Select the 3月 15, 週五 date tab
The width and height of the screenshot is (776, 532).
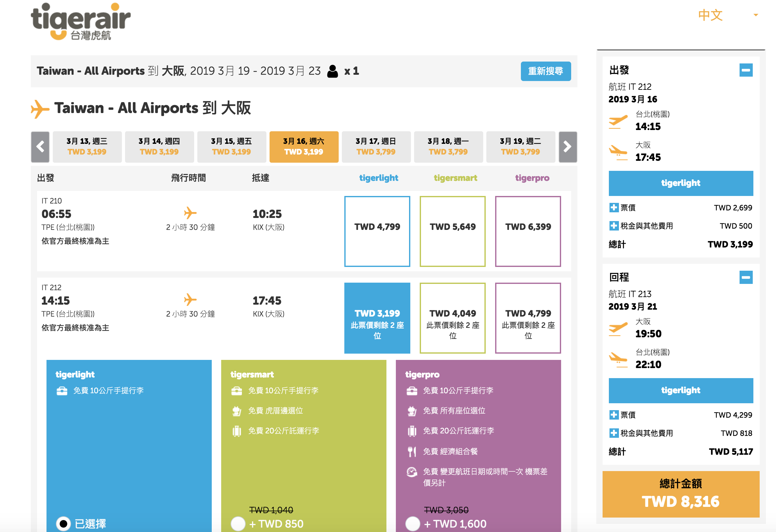pos(232,147)
